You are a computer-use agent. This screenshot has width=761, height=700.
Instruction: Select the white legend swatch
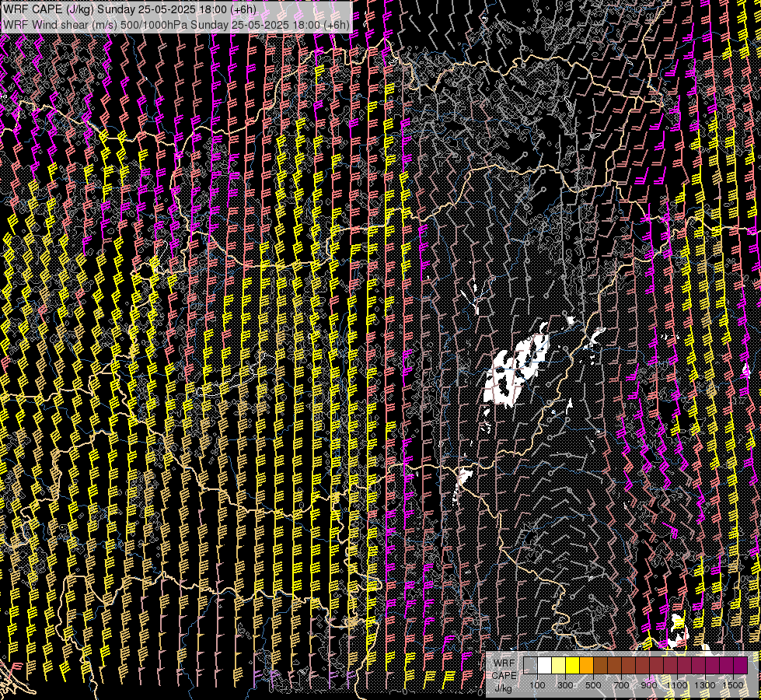point(545,666)
